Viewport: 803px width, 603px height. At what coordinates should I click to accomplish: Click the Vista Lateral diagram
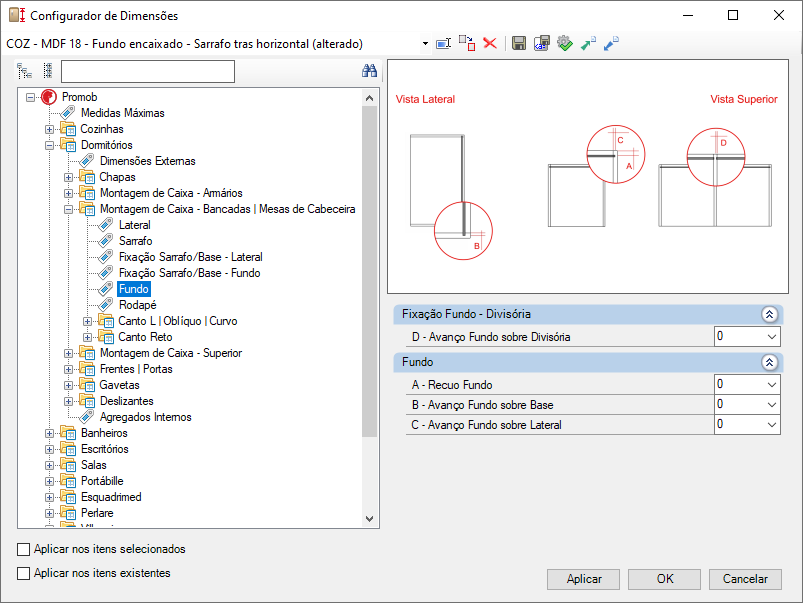click(x=451, y=197)
